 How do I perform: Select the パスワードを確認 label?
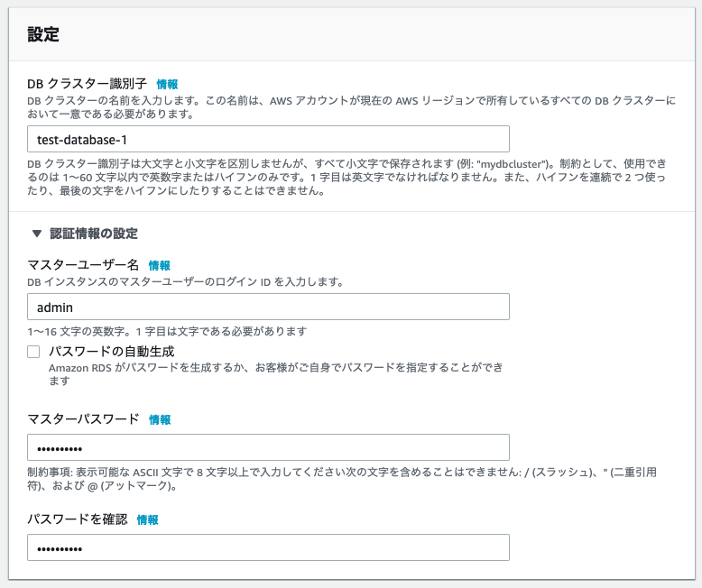point(78,519)
